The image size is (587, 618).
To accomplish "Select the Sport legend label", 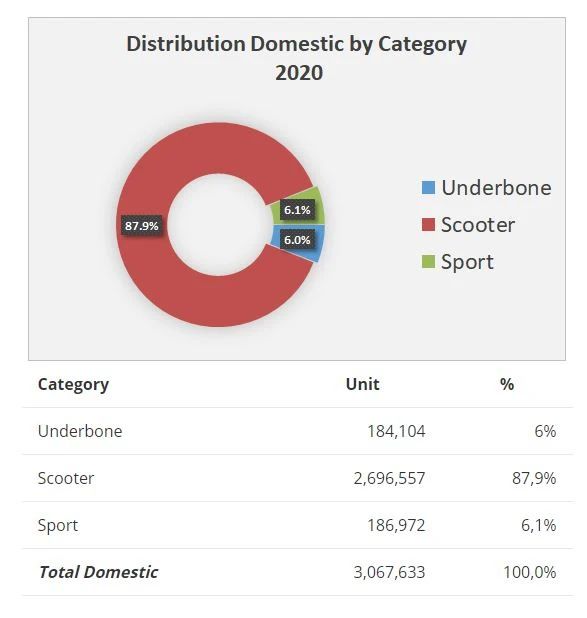I will point(467,262).
